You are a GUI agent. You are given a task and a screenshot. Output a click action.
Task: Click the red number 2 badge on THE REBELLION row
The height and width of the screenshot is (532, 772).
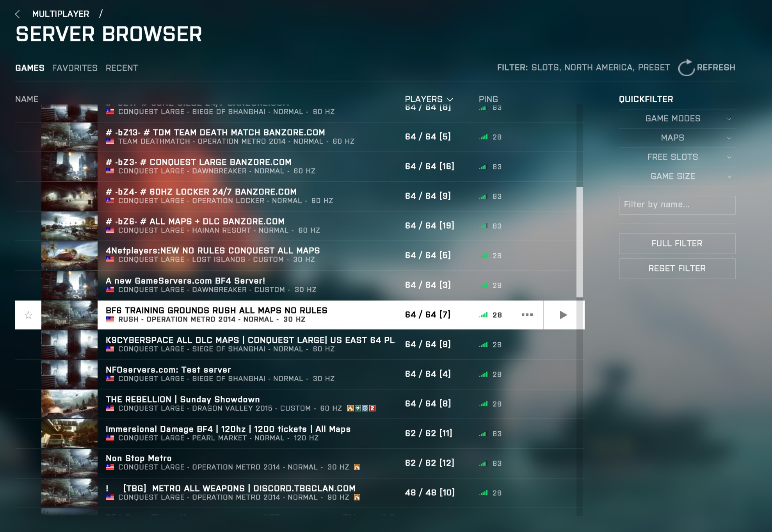click(x=372, y=408)
